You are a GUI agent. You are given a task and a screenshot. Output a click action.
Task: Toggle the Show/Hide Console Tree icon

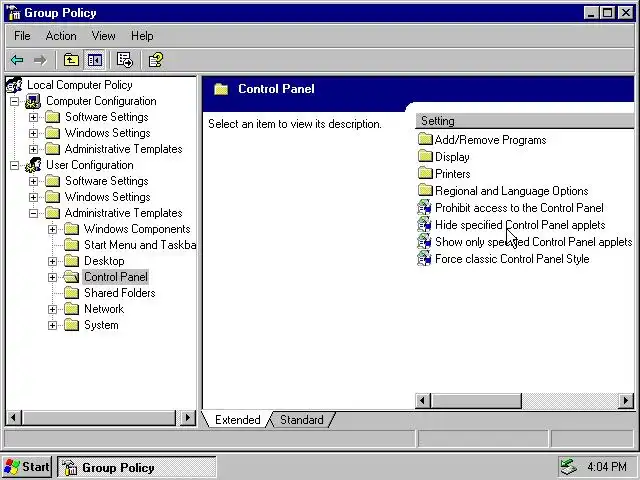coord(95,60)
